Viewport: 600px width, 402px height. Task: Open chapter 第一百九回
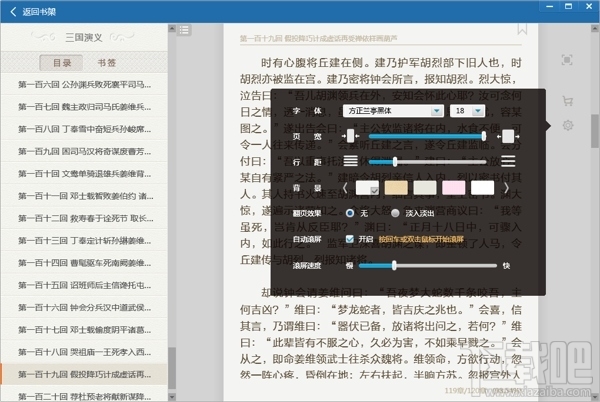84,151
